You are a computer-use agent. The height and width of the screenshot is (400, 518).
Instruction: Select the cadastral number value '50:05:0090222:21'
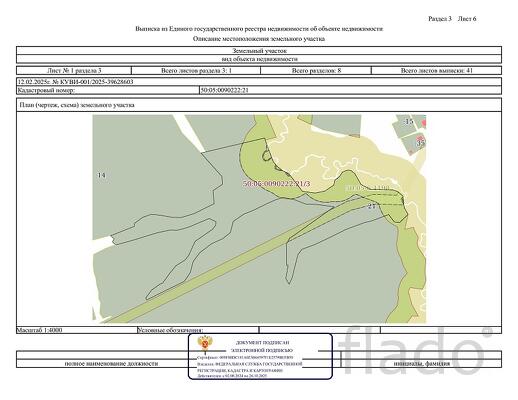point(224,90)
